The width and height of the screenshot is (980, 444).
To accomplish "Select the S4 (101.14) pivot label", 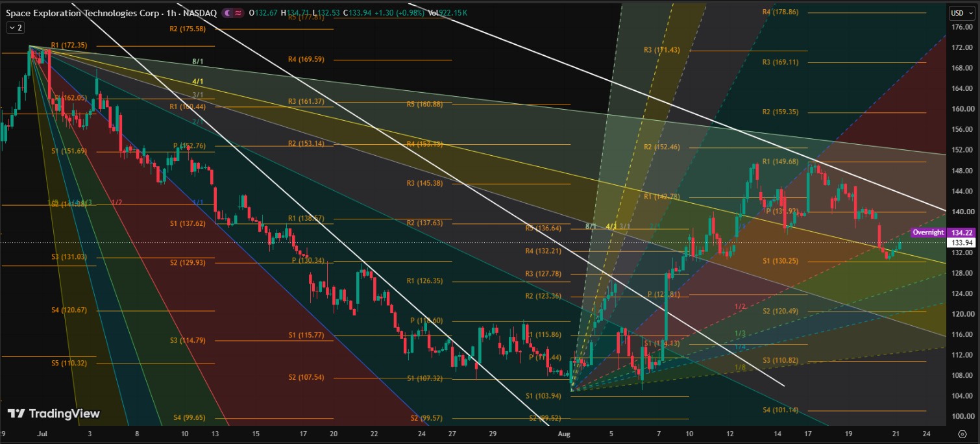I will (780, 410).
